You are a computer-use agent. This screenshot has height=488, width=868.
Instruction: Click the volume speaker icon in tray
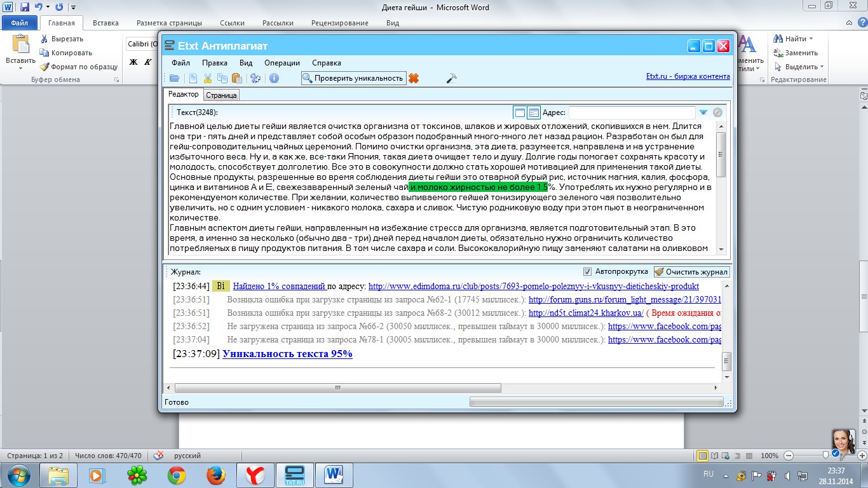(787, 477)
